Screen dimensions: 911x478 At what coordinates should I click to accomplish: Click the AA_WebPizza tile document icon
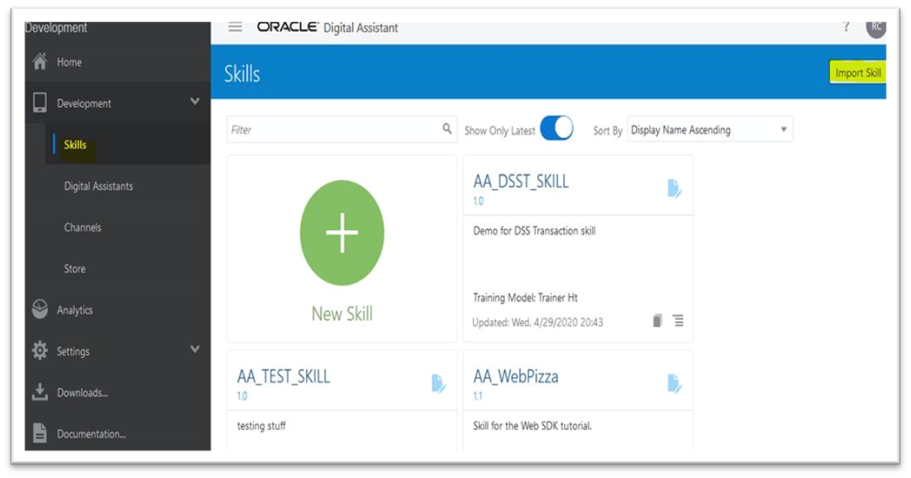pyautogui.click(x=674, y=383)
